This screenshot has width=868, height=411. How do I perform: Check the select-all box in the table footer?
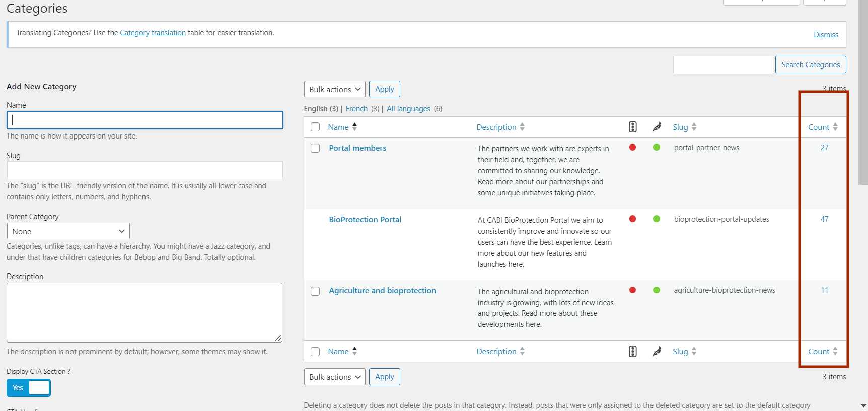coord(315,352)
